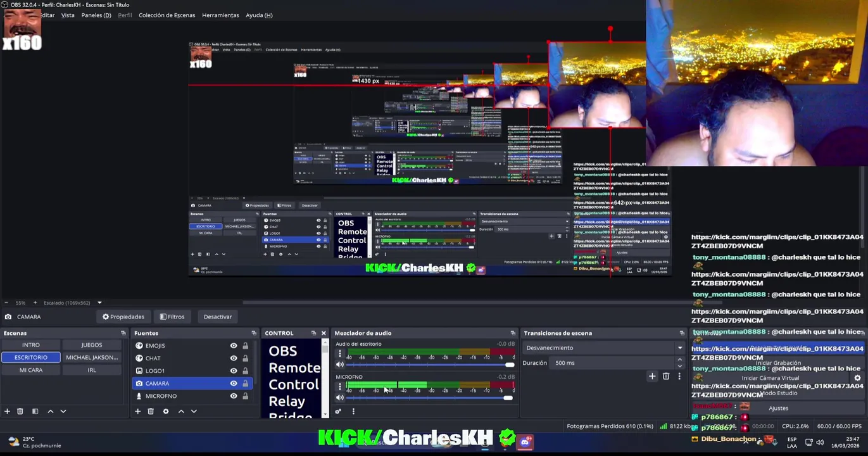Click the Desactivar button
The height and width of the screenshot is (456, 868).
point(218,317)
